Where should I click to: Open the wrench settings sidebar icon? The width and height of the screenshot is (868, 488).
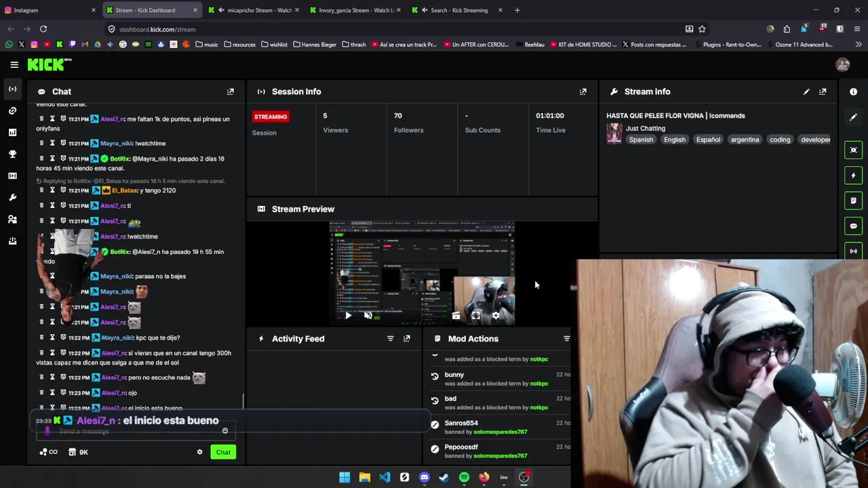12,197
